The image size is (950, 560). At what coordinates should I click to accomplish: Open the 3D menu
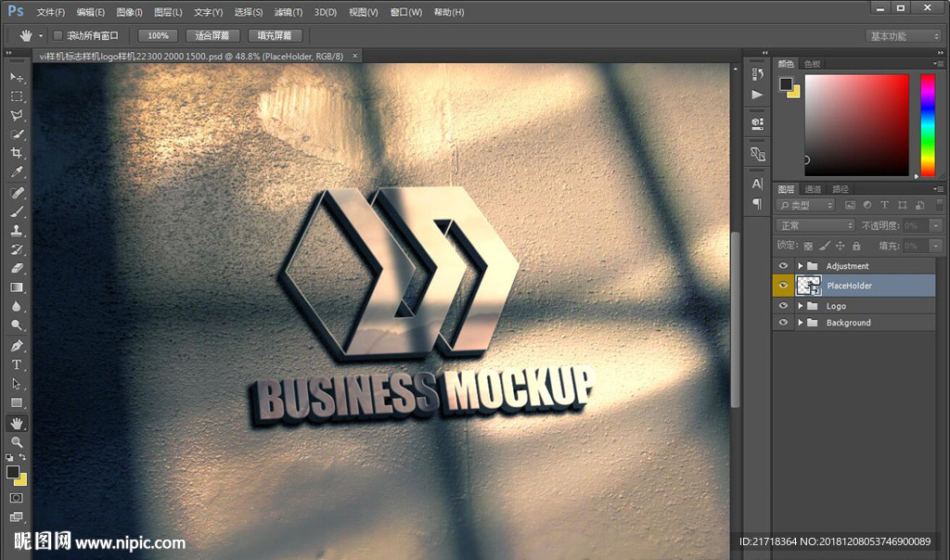[326, 12]
